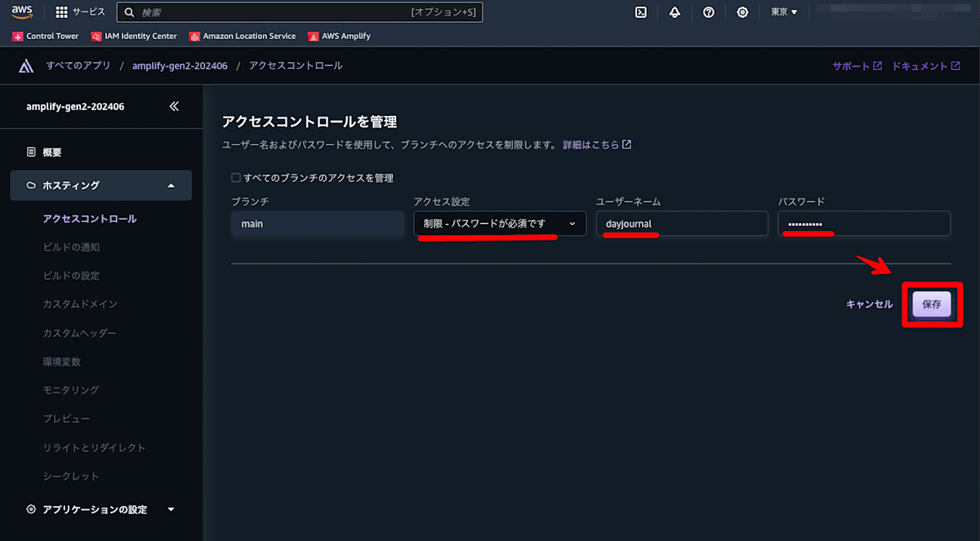Collapse the sidebar with double chevron
The width and height of the screenshot is (980, 541).
[174, 106]
